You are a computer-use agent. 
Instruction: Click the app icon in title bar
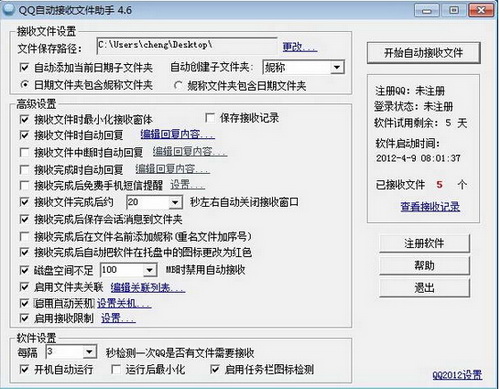tap(8, 10)
